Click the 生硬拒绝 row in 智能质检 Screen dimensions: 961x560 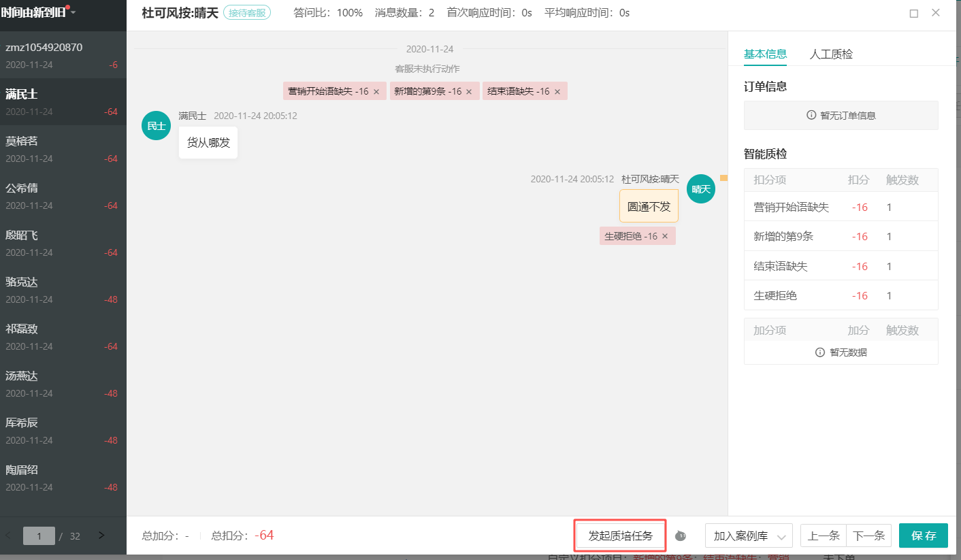coord(841,295)
